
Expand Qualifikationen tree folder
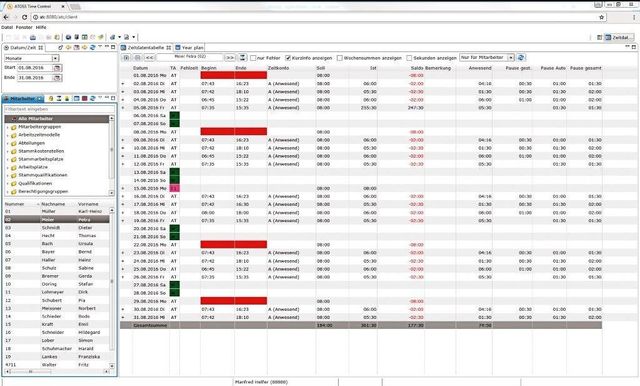[x=7, y=184]
